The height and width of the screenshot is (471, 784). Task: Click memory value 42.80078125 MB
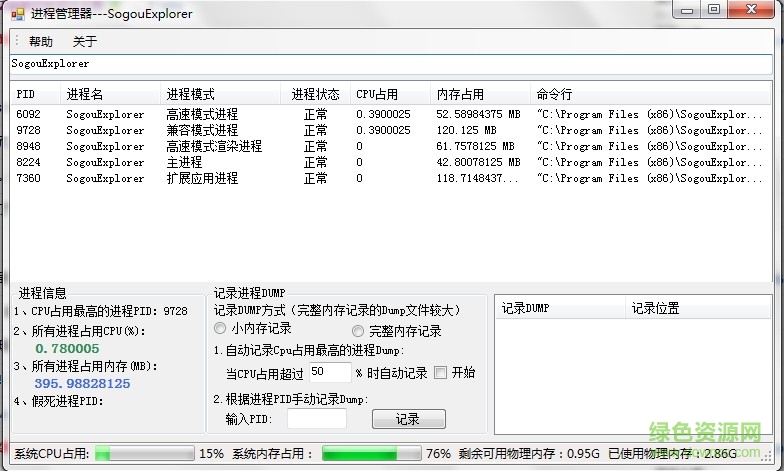pyautogui.click(x=478, y=162)
